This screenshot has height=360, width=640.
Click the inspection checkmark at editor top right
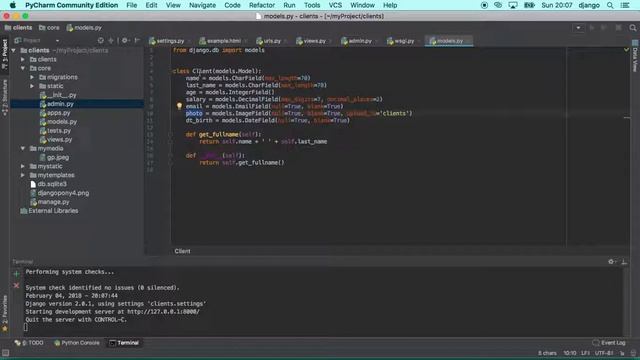[626, 50]
